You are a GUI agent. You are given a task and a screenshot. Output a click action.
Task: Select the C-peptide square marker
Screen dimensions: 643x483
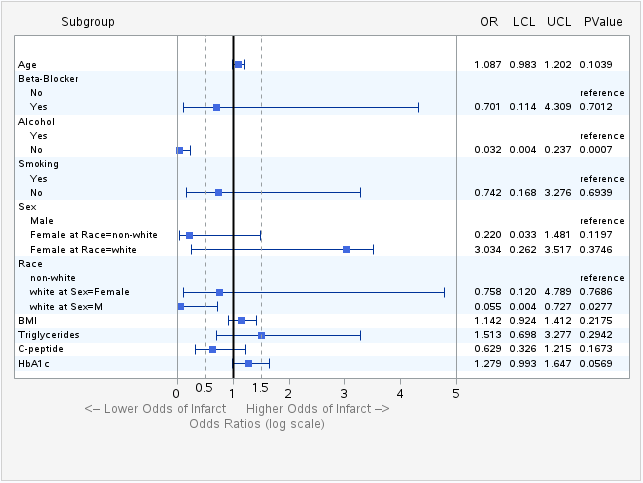pyautogui.click(x=212, y=349)
